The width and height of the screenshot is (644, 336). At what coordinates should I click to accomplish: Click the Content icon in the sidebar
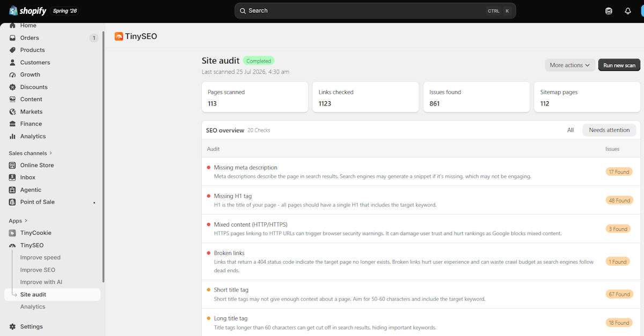[12, 99]
